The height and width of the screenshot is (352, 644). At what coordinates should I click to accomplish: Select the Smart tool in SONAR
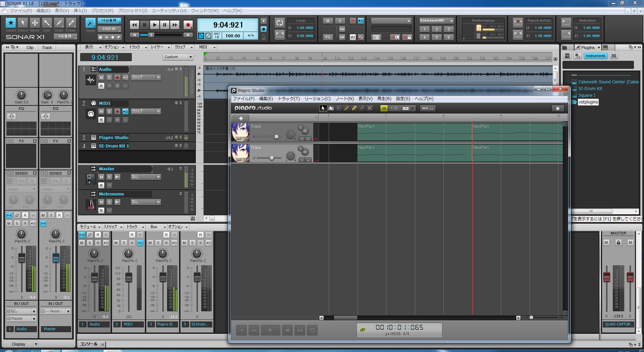(11, 23)
